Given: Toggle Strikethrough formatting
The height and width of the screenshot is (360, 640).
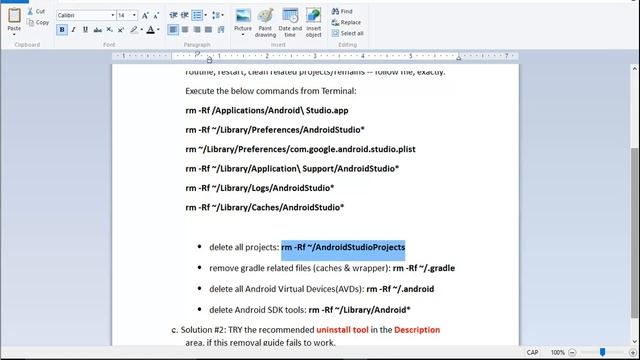Looking at the screenshot, I should tap(97, 29).
